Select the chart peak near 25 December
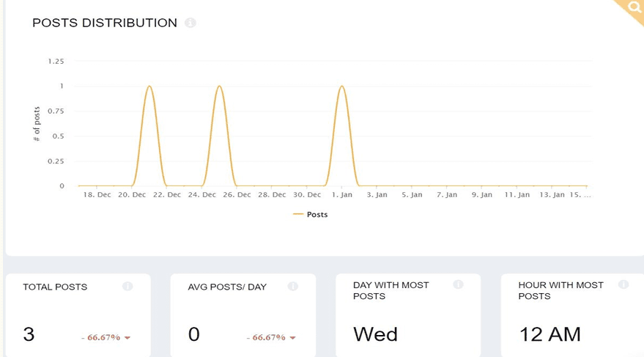Viewport: 644px width, 357px height. coord(219,87)
